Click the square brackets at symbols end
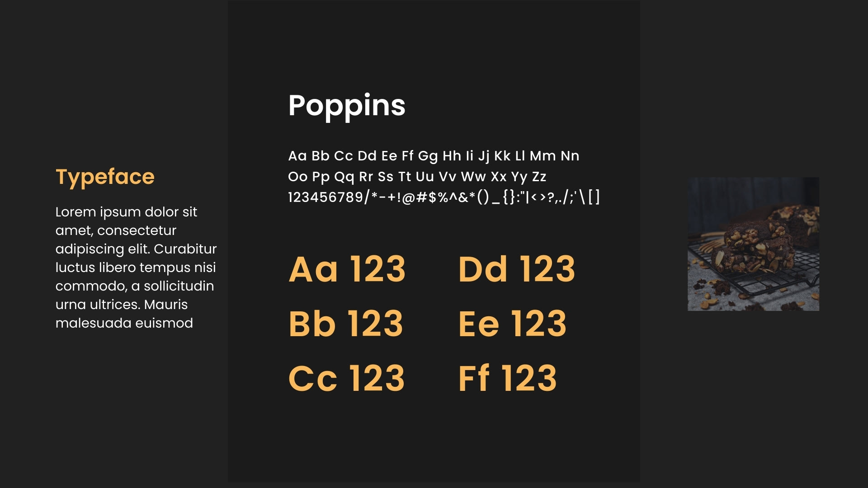 click(x=594, y=197)
